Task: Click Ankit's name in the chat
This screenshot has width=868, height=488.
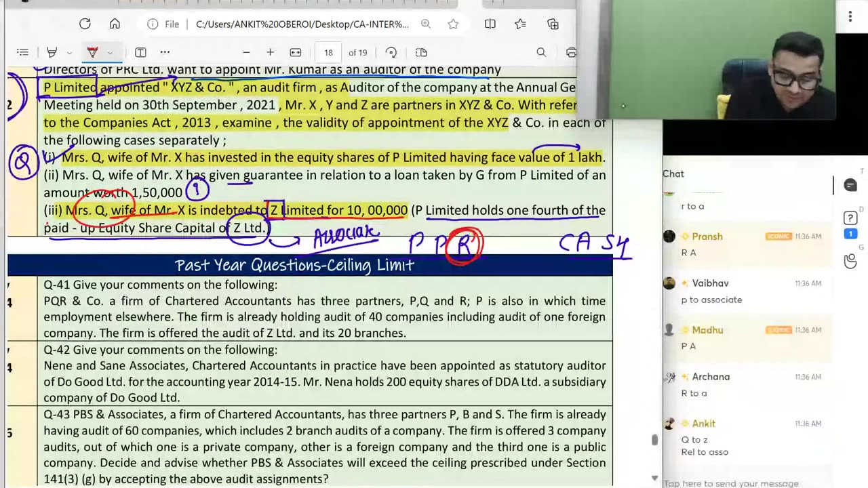Action: [703, 424]
